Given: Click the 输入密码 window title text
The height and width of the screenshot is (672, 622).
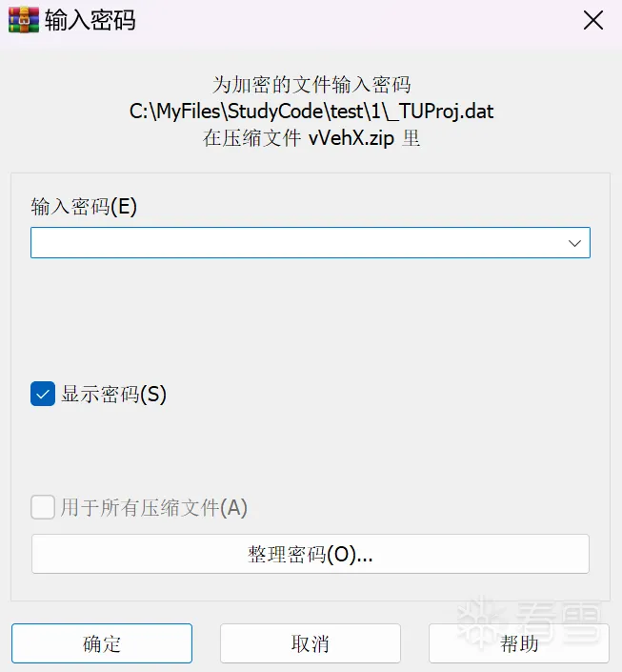Looking at the screenshot, I should [90, 20].
